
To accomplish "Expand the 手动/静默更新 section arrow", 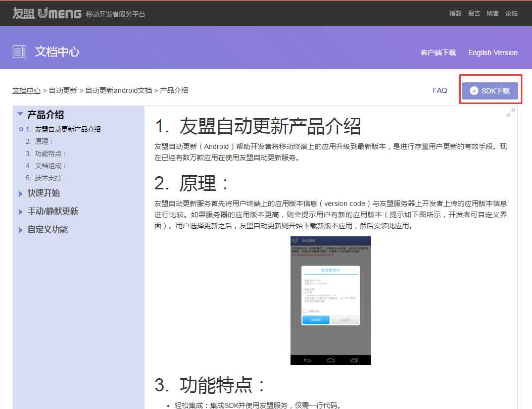I will coord(21,212).
